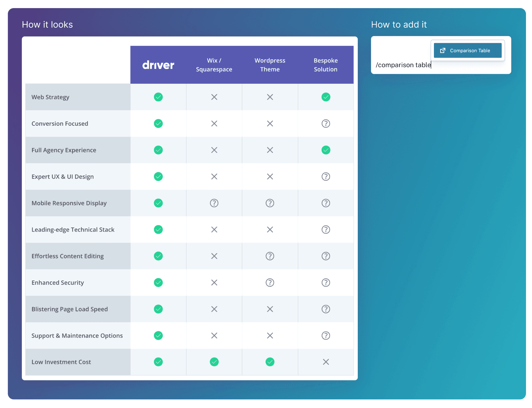Click Bespoke question mark for Mobile Responsive Display

click(x=326, y=203)
